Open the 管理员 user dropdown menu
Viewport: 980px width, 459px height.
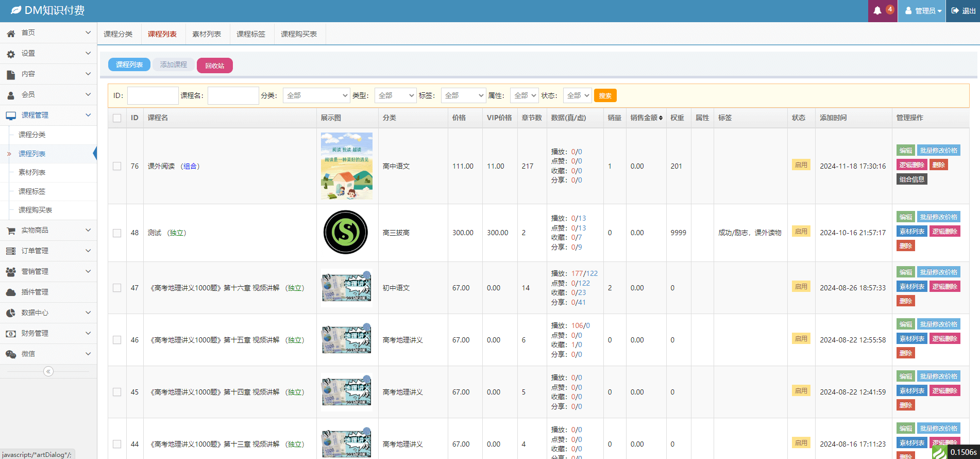[923, 11]
